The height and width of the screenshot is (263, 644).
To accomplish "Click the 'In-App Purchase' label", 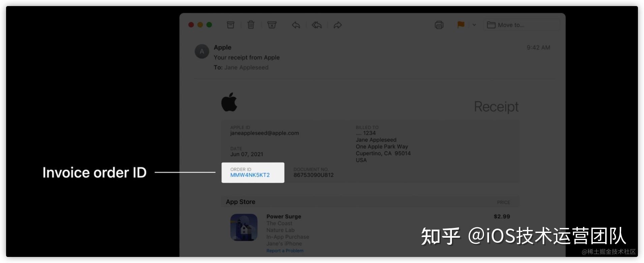I will coord(287,237).
